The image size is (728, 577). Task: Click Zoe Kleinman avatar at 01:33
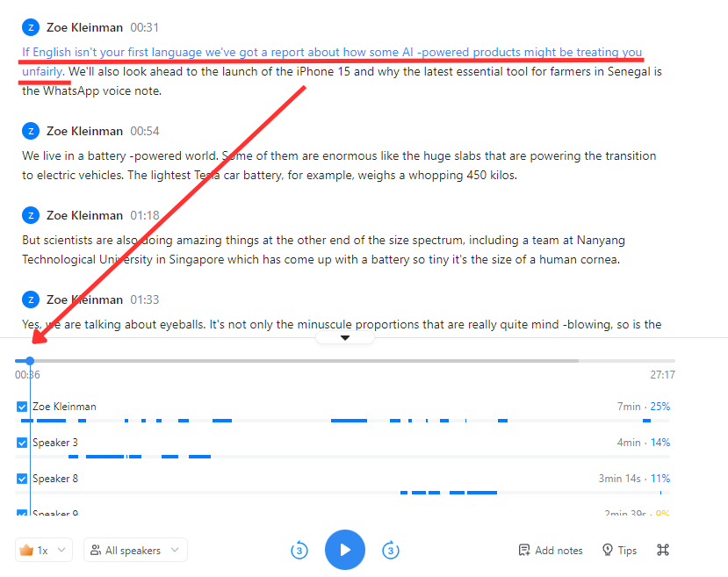(31, 299)
